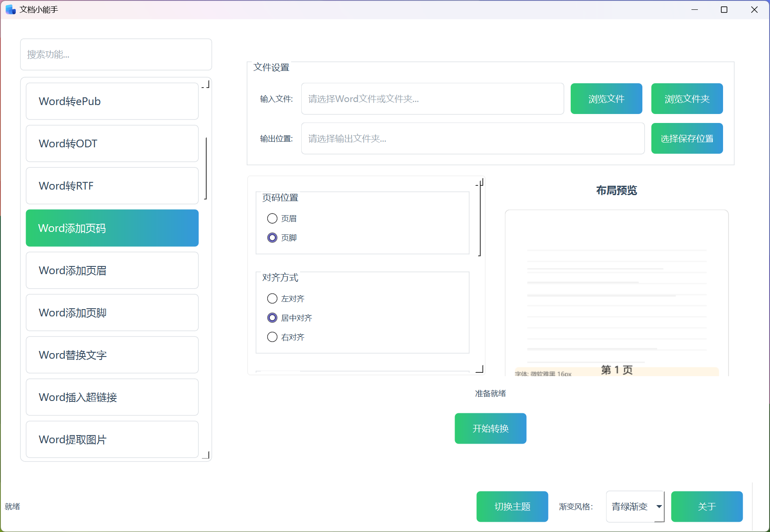Image resolution: width=770 pixels, height=532 pixels.
Task: Open the 渐变风格 gradient style dropdown
Action: (x=635, y=506)
